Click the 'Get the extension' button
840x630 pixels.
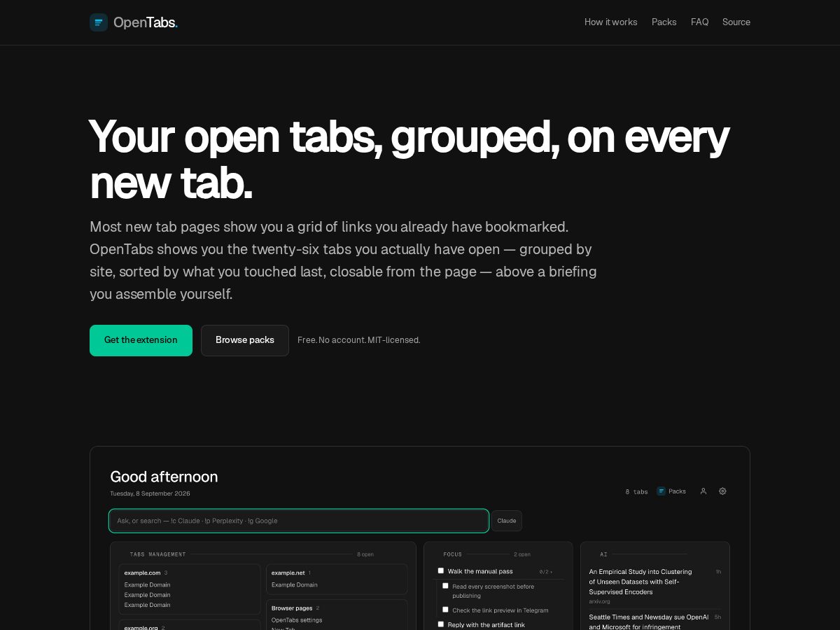141,340
